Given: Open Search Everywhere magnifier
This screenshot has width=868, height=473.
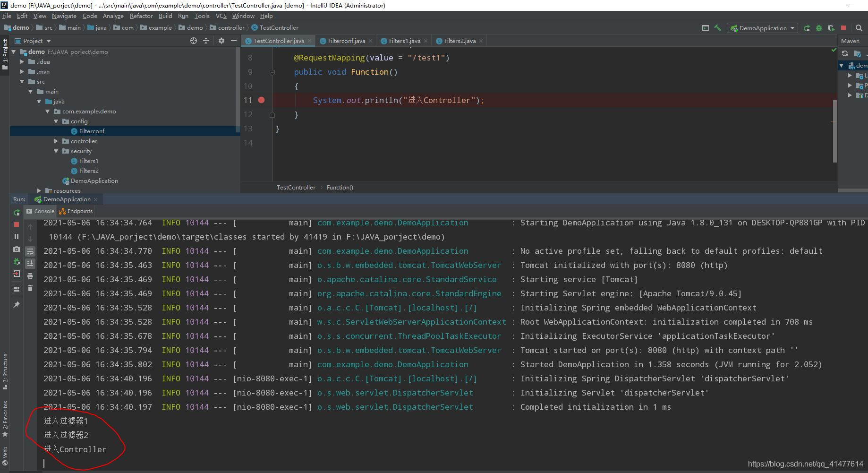Looking at the screenshot, I should (x=859, y=28).
